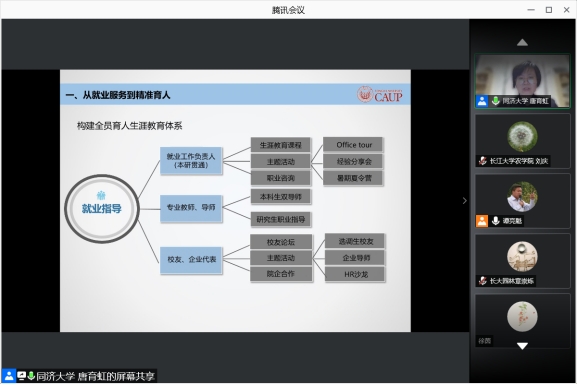Click the up arrow above participant list
The image size is (577, 385).
pyautogui.click(x=522, y=43)
